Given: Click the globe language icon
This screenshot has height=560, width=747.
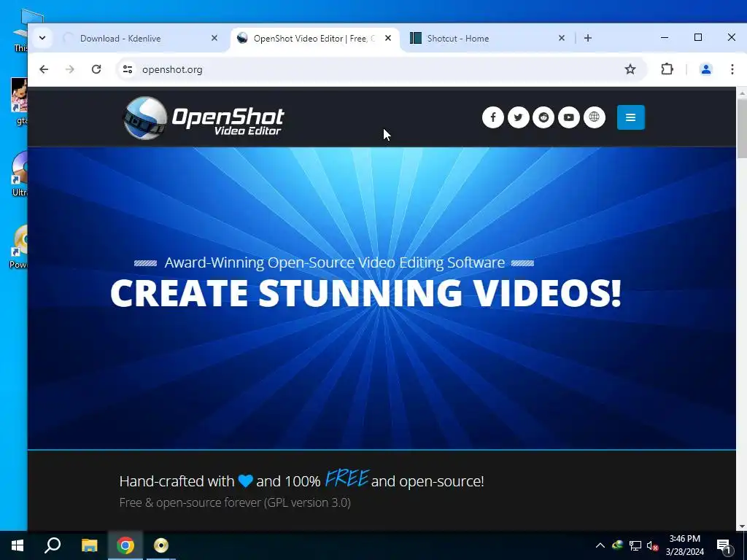Looking at the screenshot, I should (x=594, y=117).
